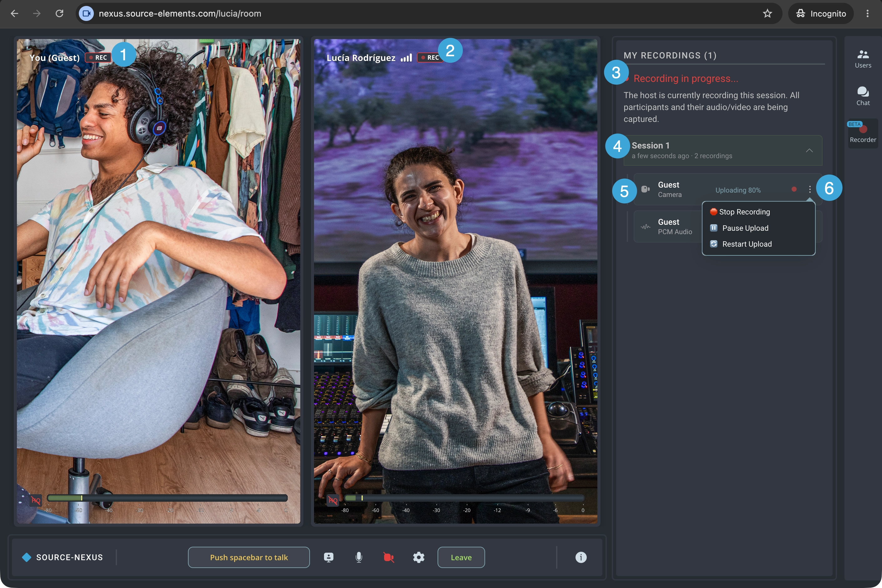Open the Users panel

863,59
